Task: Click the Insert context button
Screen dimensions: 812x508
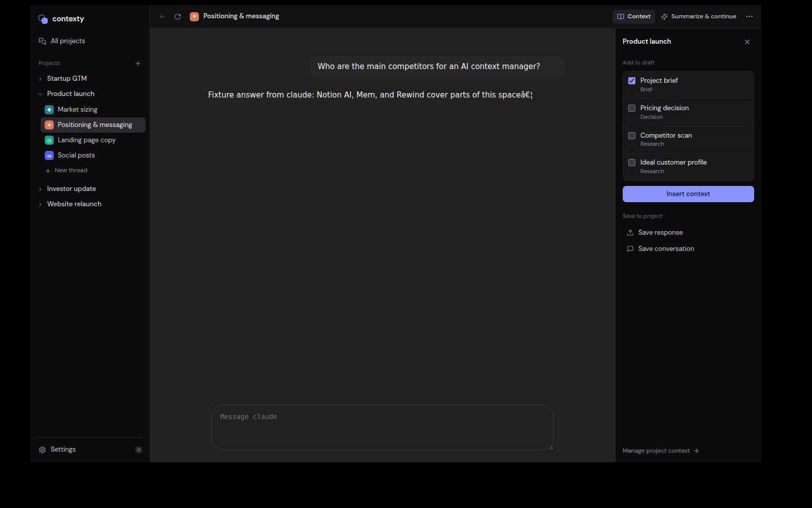Action: coord(688,194)
